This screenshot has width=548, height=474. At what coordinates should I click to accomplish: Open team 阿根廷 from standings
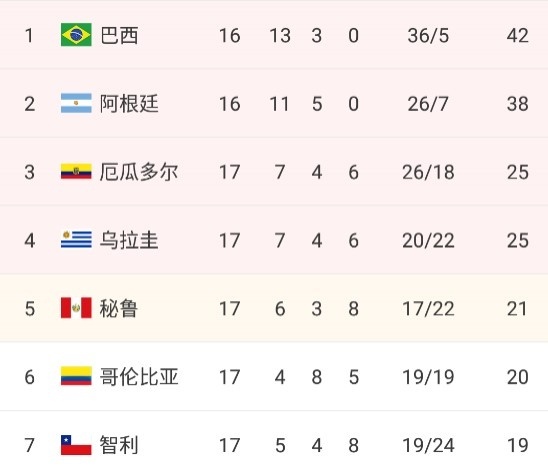click(x=129, y=104)
